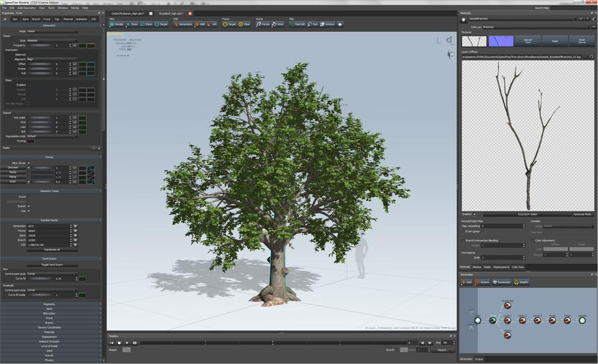Toggle the Gnarl force checkbox
This screenshot has height=364, width=598.
tap(29, 182)
